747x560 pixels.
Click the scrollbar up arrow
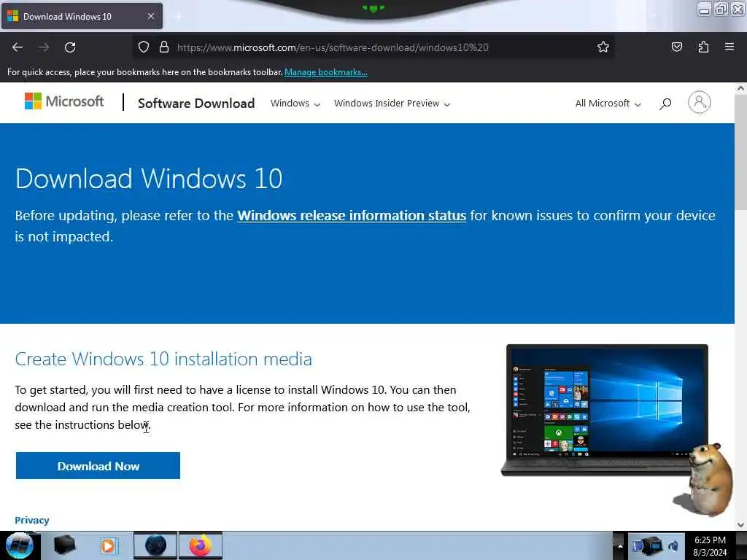(x=741, y=88)
